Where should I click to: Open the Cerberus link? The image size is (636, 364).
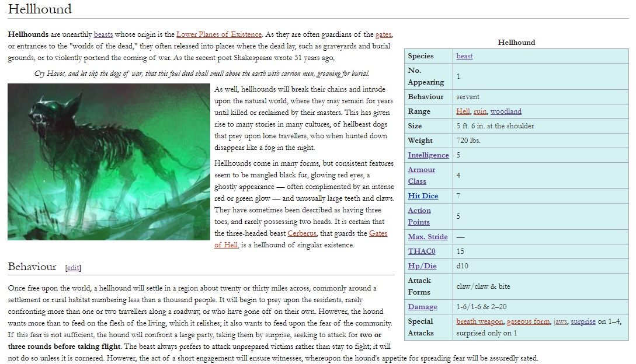pos(302,233)
